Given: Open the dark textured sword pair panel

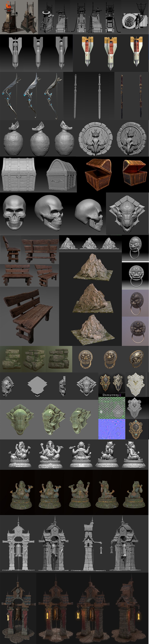Looking at the screenshot, I should 132,96.
